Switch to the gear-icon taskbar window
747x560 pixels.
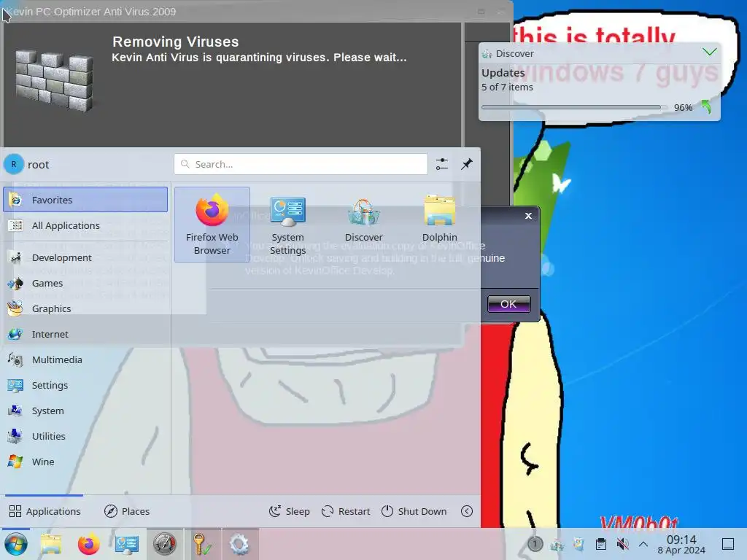239,544
